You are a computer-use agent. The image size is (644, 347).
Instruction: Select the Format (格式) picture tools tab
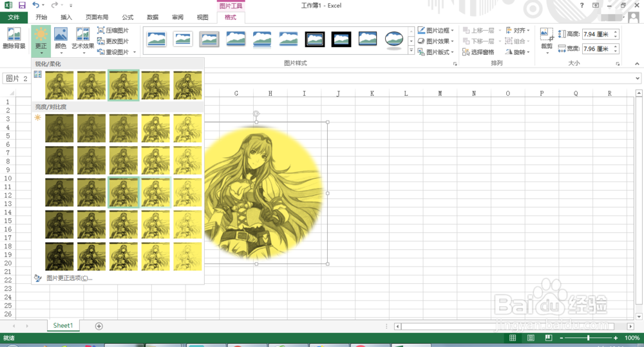(x=231, y=17)
